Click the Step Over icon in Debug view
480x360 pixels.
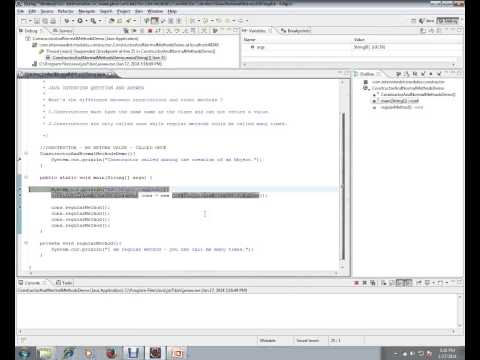click(177, 31)
